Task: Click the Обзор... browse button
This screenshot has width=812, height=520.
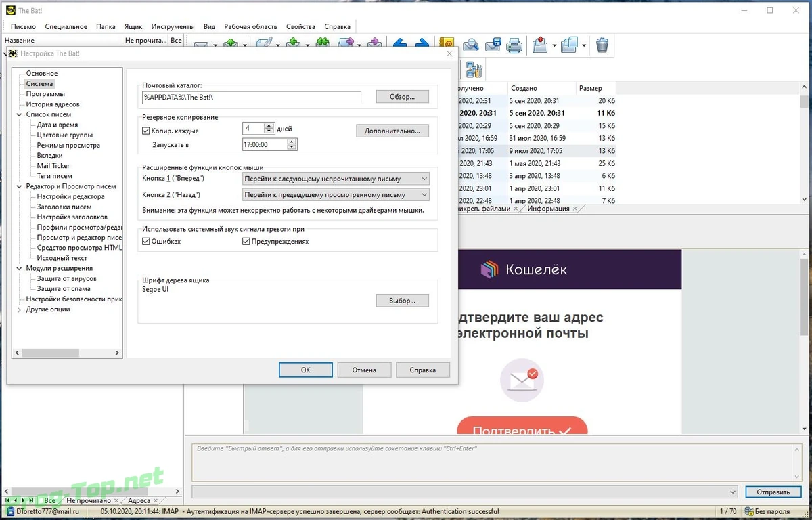Action: [403, 97]
